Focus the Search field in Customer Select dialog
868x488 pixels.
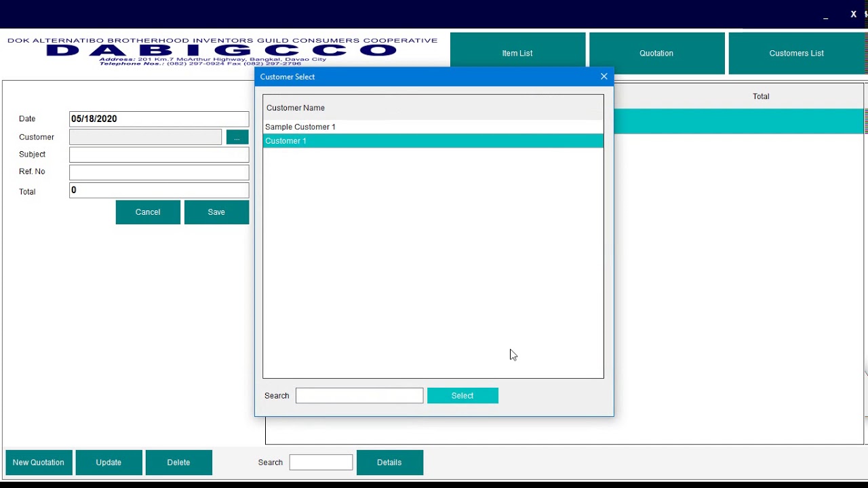359,396
